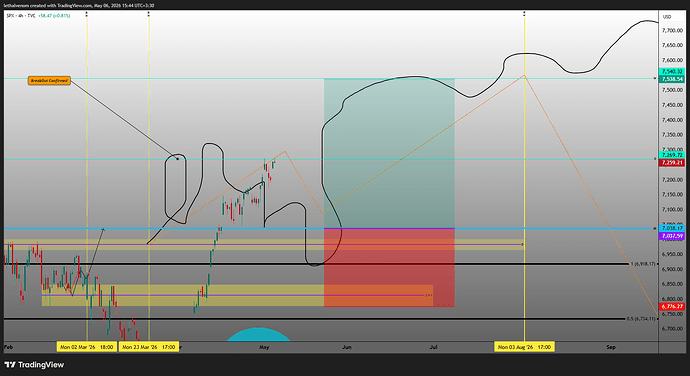Screen dimensions: 690x376
Task: Click the +58.47 (+0.81%) change value
Action: coord(54,15)
